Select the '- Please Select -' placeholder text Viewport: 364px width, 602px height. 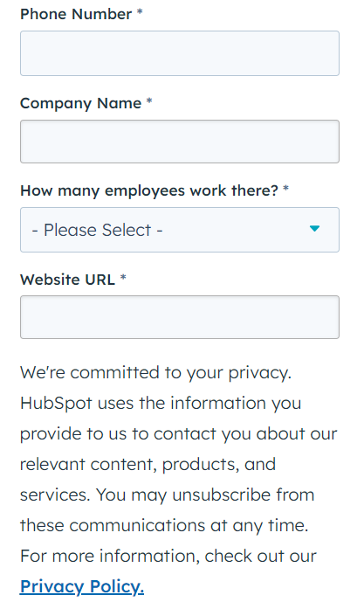point(98,230)
